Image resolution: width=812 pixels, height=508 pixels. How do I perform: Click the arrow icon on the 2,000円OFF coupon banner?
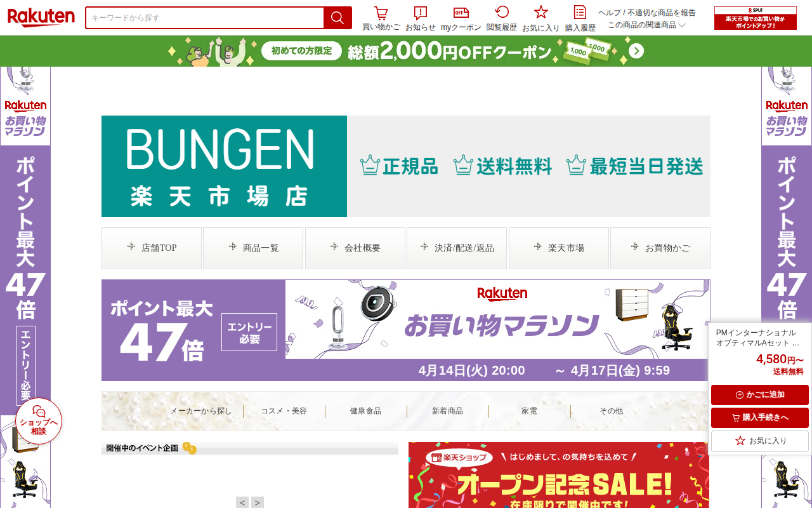[x=636, y=51]
